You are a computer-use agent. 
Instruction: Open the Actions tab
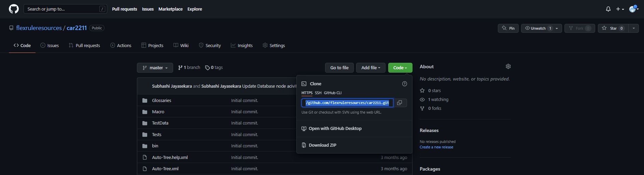point(121,45)
